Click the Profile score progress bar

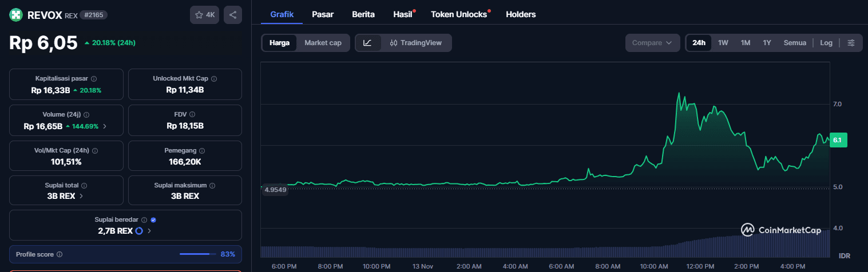point(198,254)
